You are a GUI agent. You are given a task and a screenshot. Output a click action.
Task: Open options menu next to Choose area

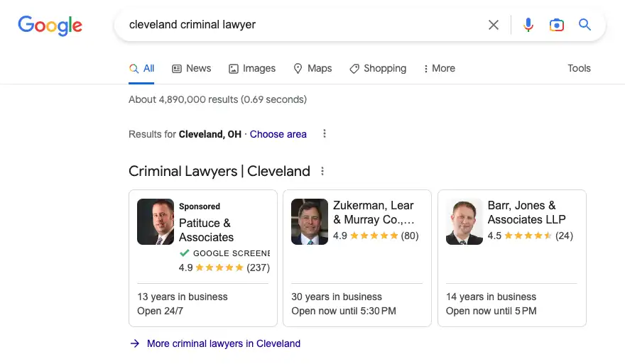(325, 134)
